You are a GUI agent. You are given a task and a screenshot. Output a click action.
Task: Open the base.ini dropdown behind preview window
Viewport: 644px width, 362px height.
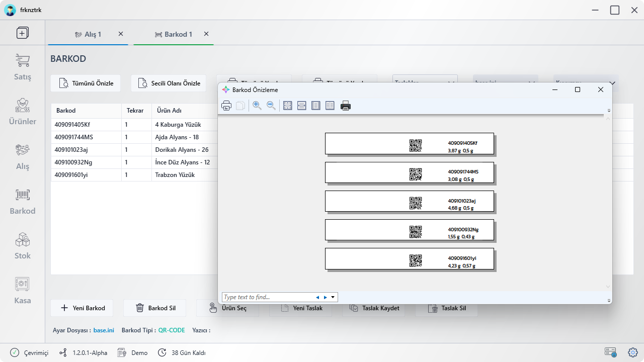[x=506, y=79]
